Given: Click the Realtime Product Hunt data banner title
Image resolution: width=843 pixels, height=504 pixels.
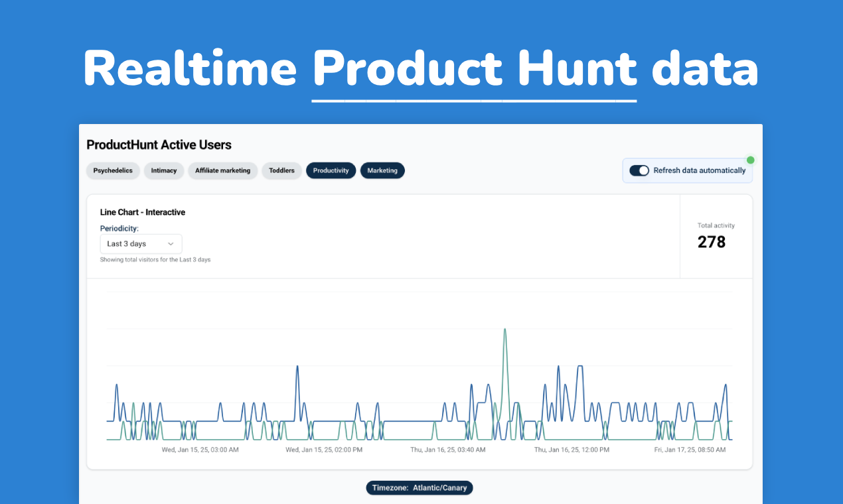Looking at the screenshot, I should tap(421, 70).
